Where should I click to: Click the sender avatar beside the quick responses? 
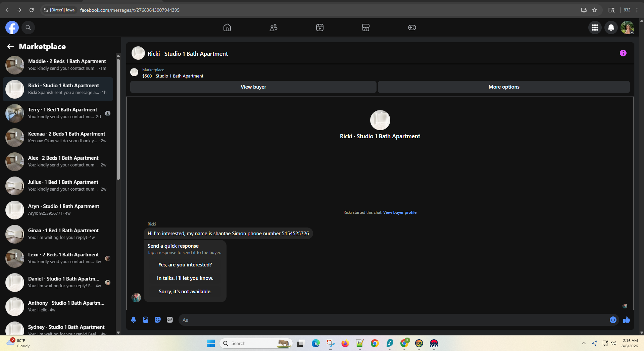(x=136, y=297)
